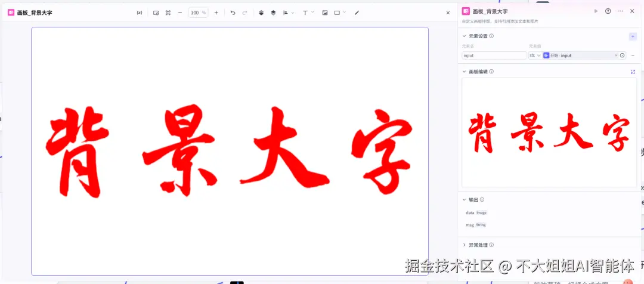Bring layer forward icon in toolbar
Screen dimensions: 644x284
pyautogui.click(x=261, y=13)
